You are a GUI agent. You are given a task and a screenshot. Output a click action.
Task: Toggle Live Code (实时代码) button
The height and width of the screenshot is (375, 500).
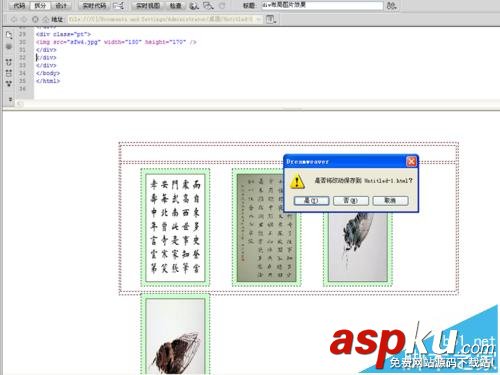[x=94, y=6]
